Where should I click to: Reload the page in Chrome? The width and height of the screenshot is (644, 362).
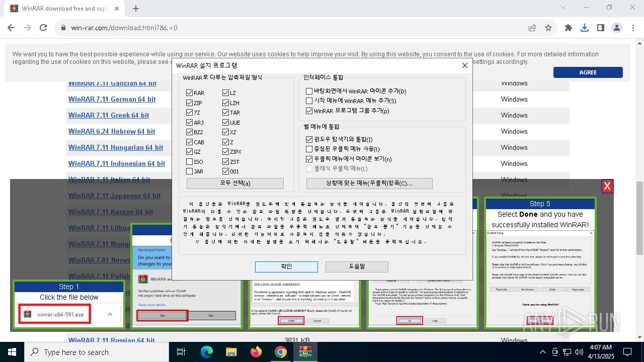(43, 28)
